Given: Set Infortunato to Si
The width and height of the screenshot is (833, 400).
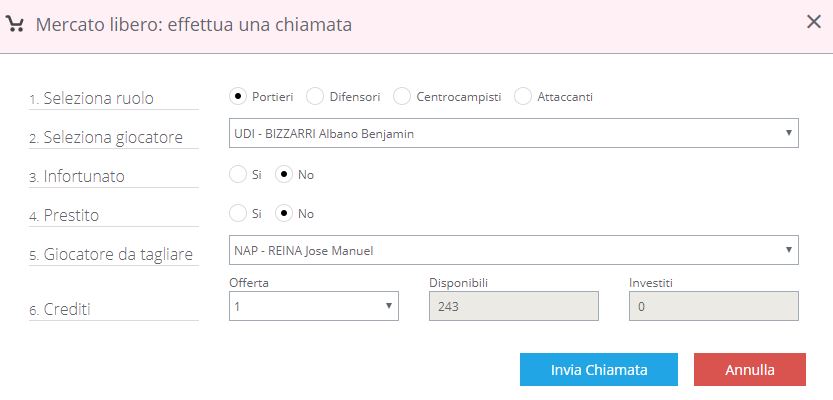Looking at the screenshot, I should [238, 174].
